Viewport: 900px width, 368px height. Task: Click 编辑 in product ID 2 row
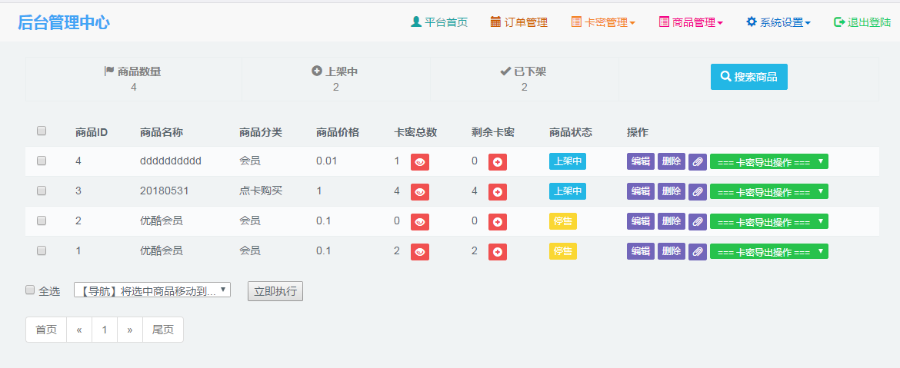click(641, 222)
